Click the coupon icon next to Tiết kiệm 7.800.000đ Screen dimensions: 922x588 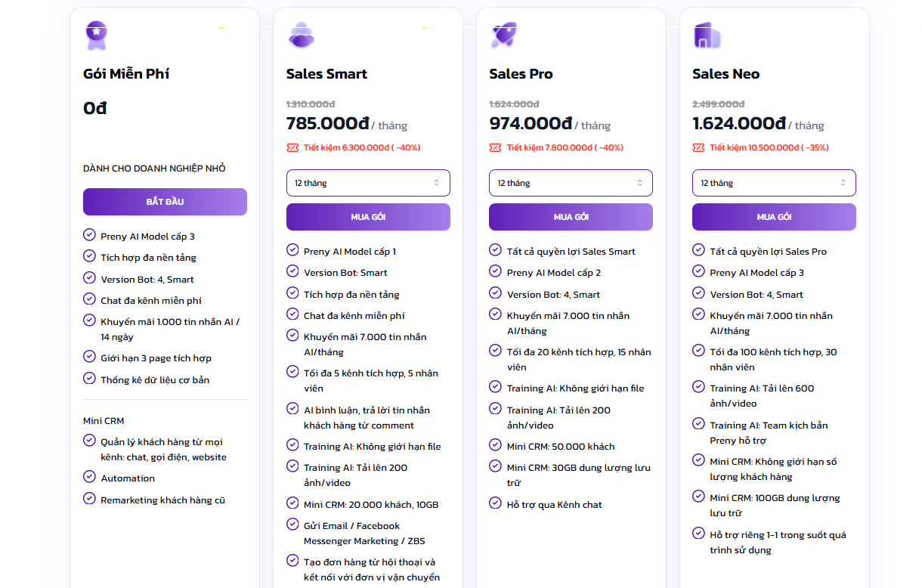(x=495, y=147)
